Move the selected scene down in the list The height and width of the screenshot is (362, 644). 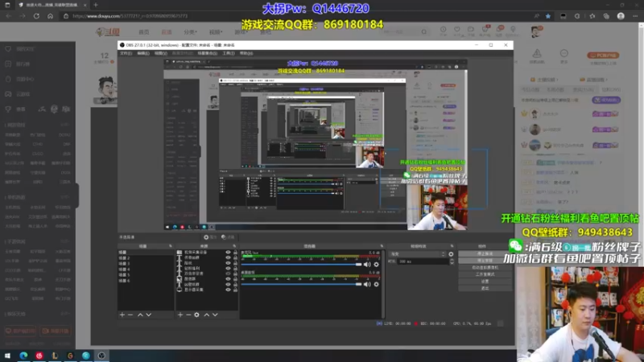149,315
